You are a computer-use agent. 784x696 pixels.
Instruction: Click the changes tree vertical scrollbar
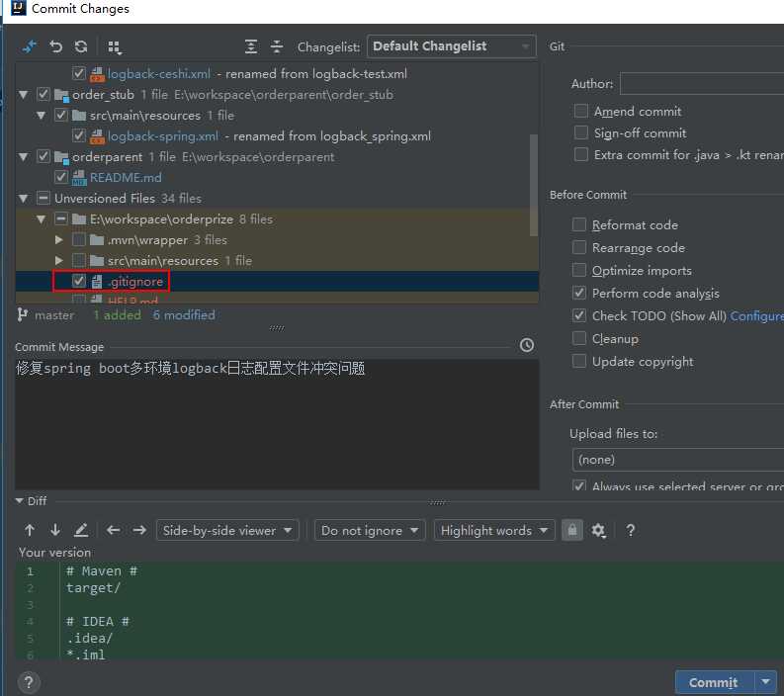(x=534, y=185)
